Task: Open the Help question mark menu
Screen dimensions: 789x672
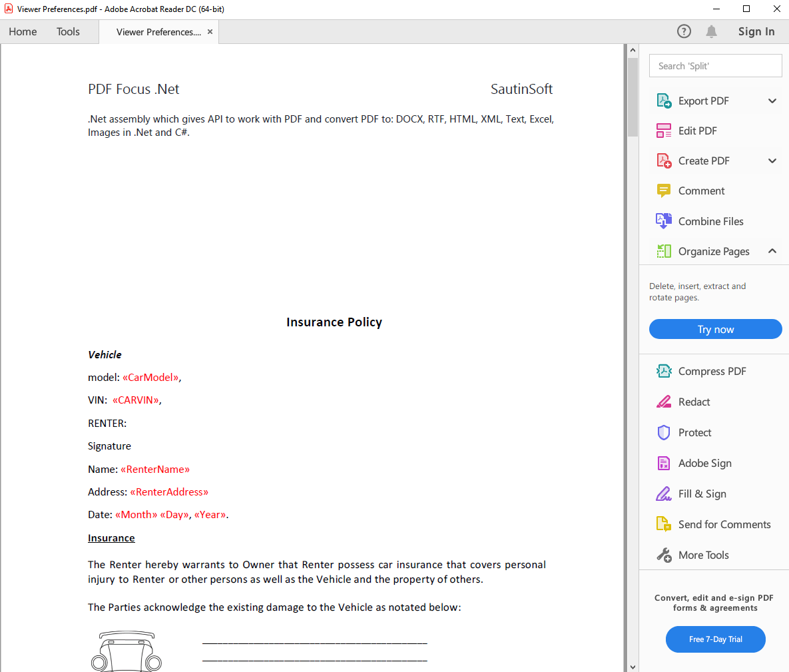Action: (x=684, y=31)
